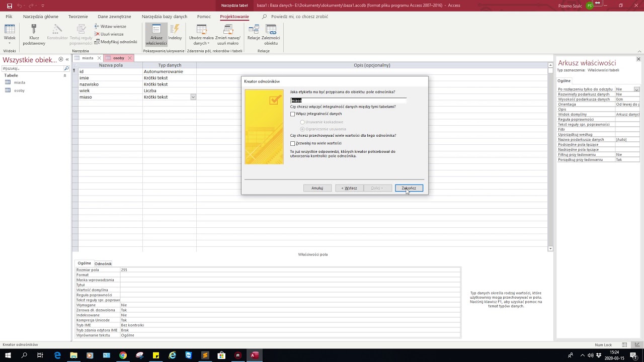Switch to Narzędzia główne tab
Image resolution: width=644 pixels, height=362 pixels.
click(x=41, y=17)
